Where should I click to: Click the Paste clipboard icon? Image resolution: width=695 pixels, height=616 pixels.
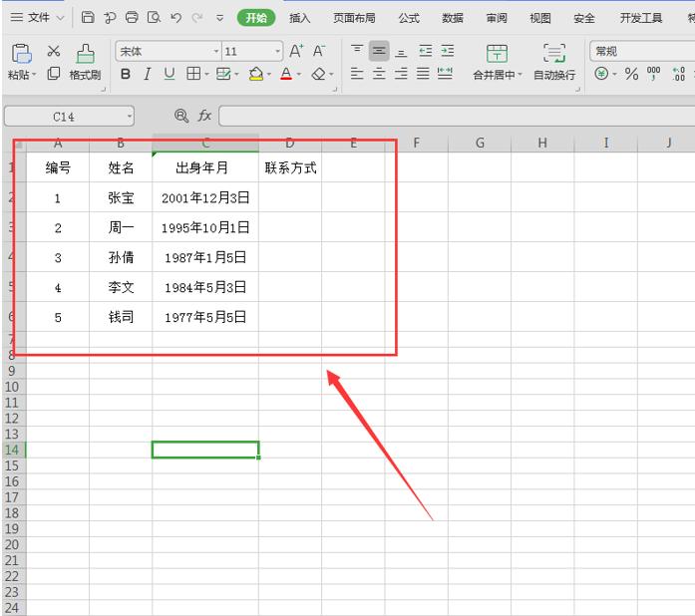[21, 54]
